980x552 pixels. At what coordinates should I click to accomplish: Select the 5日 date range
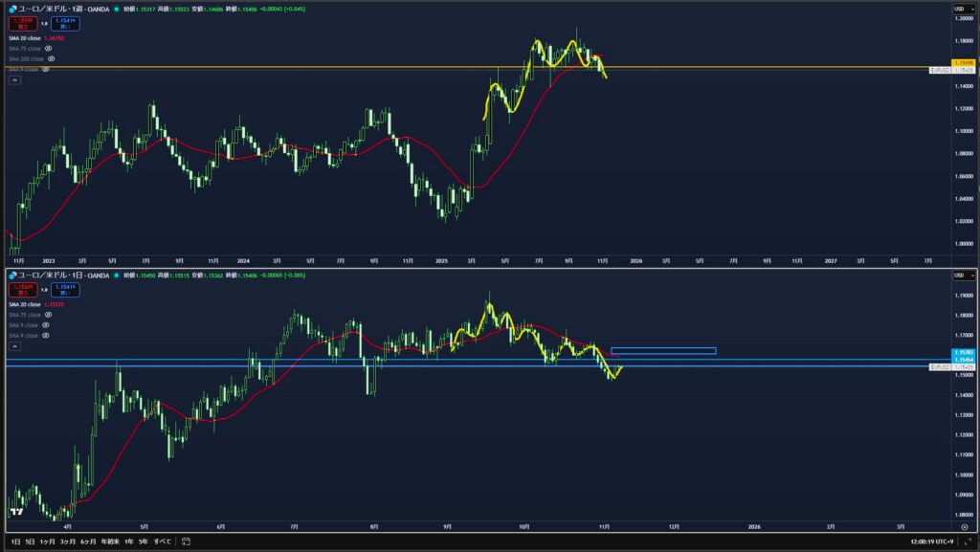(31, 541)
